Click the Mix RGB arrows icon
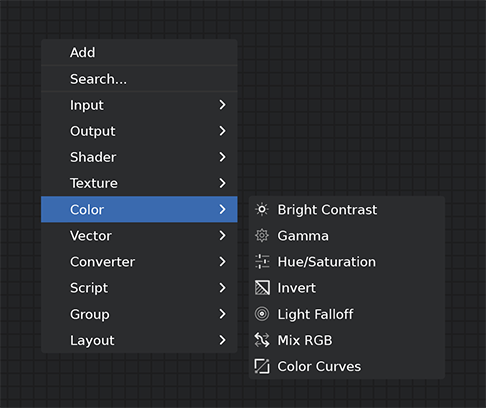This screenshot has width=486, height=408. tap(262, 340)
